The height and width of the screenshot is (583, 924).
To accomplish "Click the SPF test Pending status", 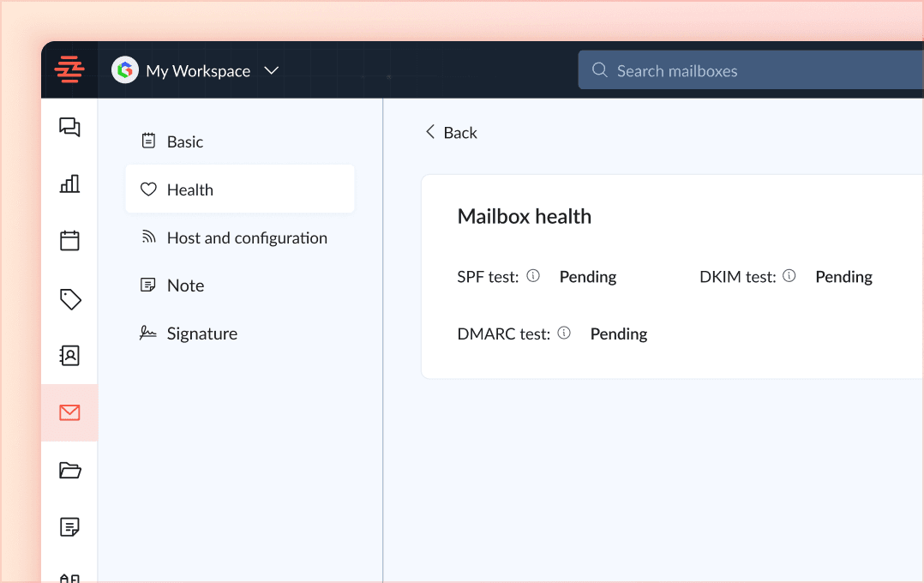I will [587, 277].
